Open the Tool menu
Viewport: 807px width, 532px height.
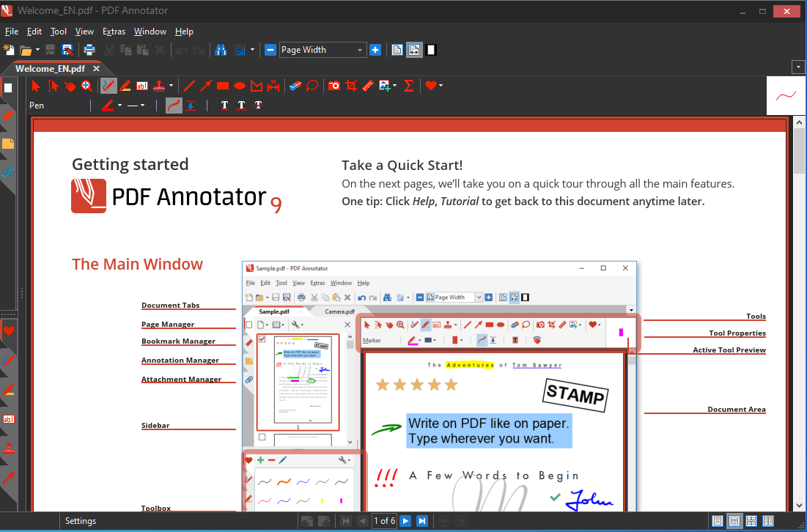point(59,32)
